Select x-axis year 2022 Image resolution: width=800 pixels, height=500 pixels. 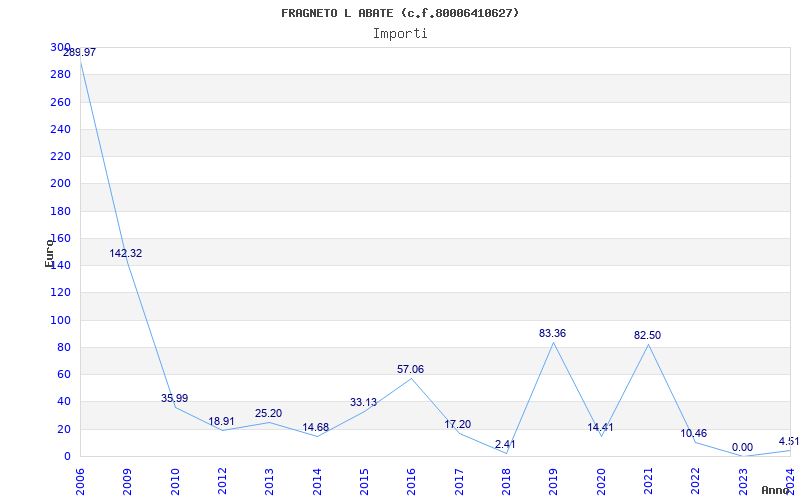tap(695, 481)
